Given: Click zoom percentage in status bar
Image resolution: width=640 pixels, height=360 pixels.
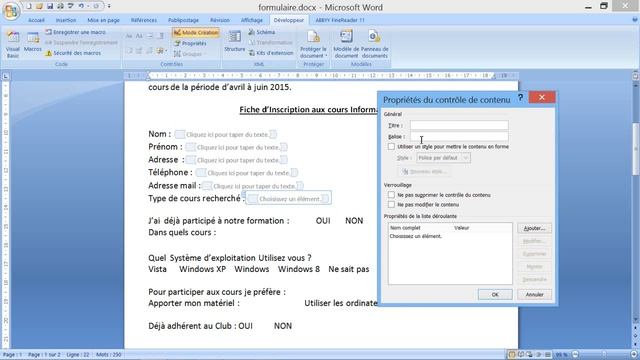Looking at the screenshot, I should tap(562, 354).
